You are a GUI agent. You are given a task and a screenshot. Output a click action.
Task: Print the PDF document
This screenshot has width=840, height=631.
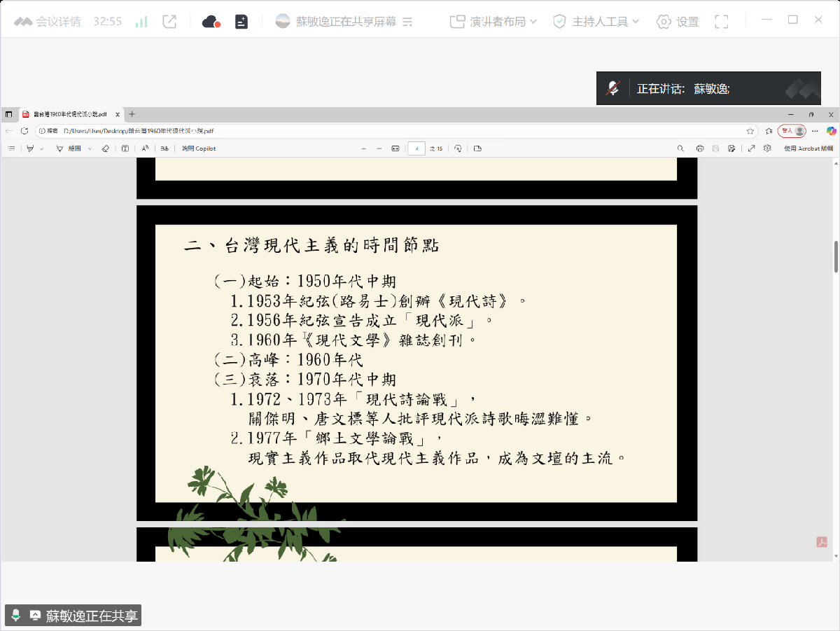[699, 148]
